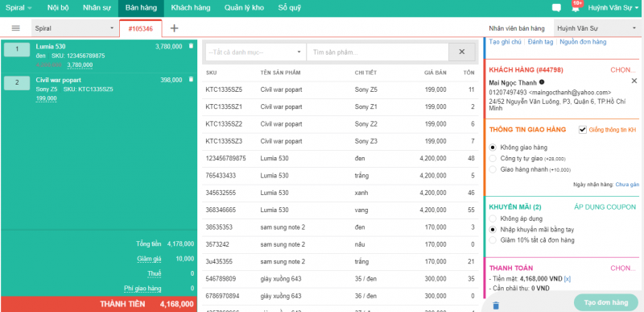Click CHỌN in the Thanh toán section

coord(623,268)
